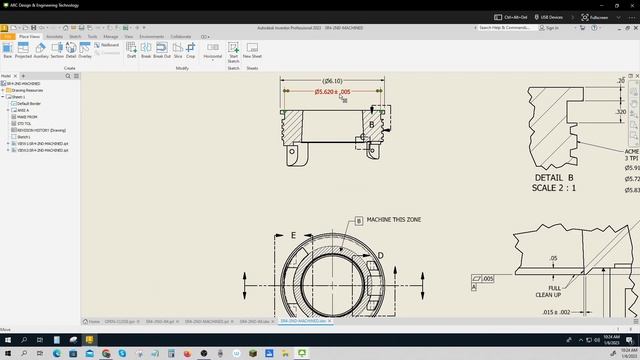Open the shopping cart icon
Viewport: 640px width, 360px height.
coord(582,28)
